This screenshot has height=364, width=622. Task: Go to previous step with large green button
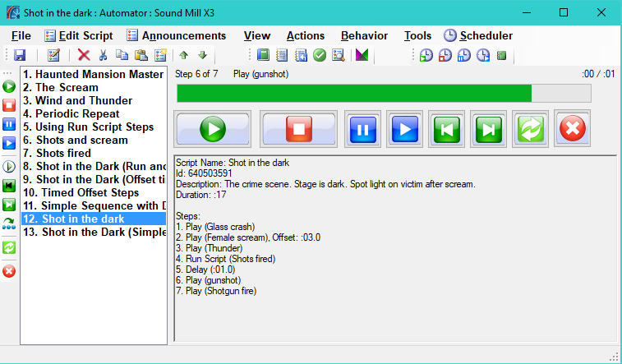(x=447, y=129)
